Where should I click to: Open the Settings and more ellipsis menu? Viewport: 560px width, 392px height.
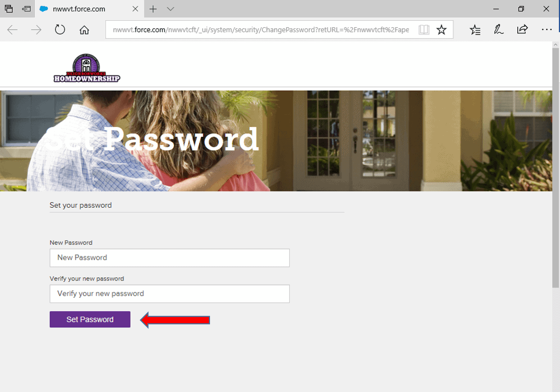click(546, 30)
